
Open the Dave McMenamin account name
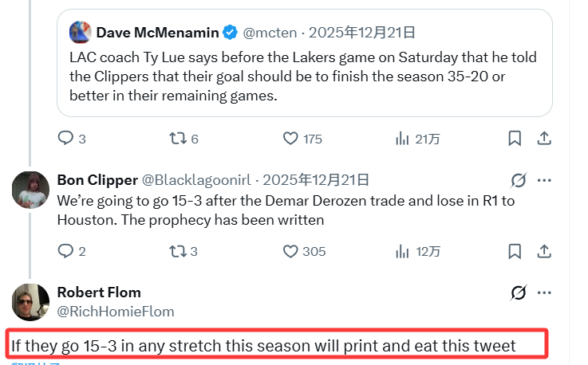tap(156, 33)
